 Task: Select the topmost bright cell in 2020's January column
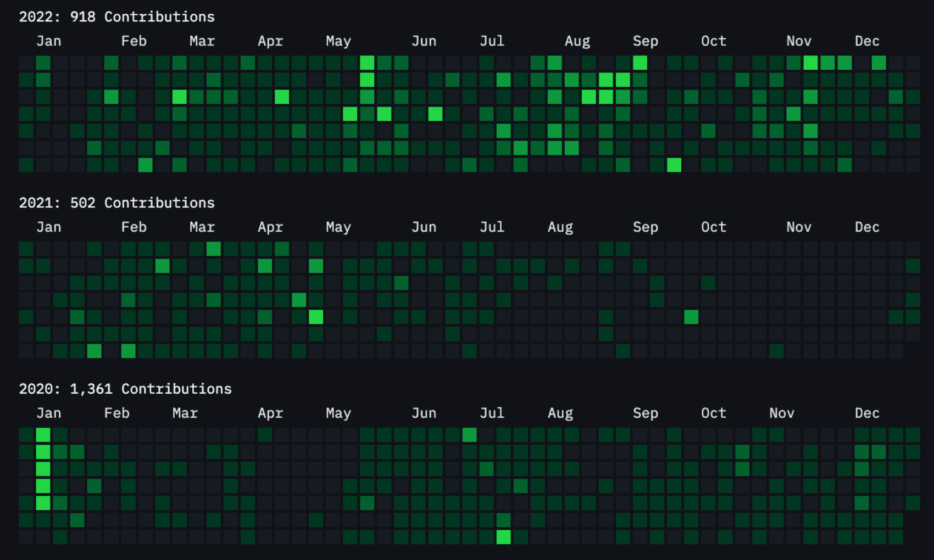[43, 435]
